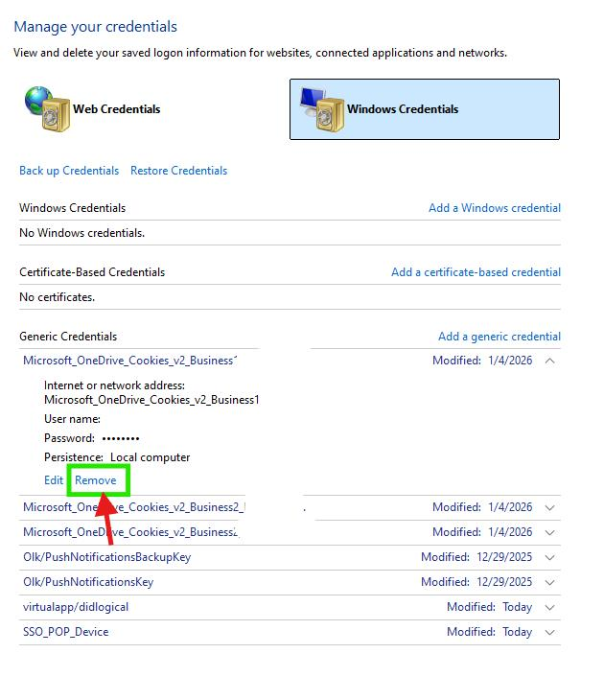
Task: Click Modified 12/29/2025 on Olk/PushNotificationsBackupKey row
Action: point(476,557)
